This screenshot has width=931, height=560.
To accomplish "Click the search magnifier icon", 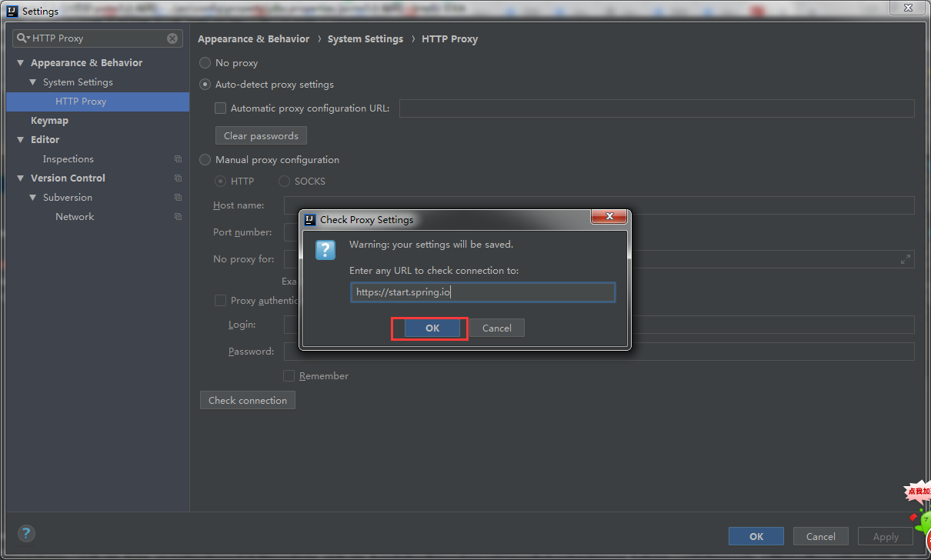I will pyautogui.click(x=22, y=38).
